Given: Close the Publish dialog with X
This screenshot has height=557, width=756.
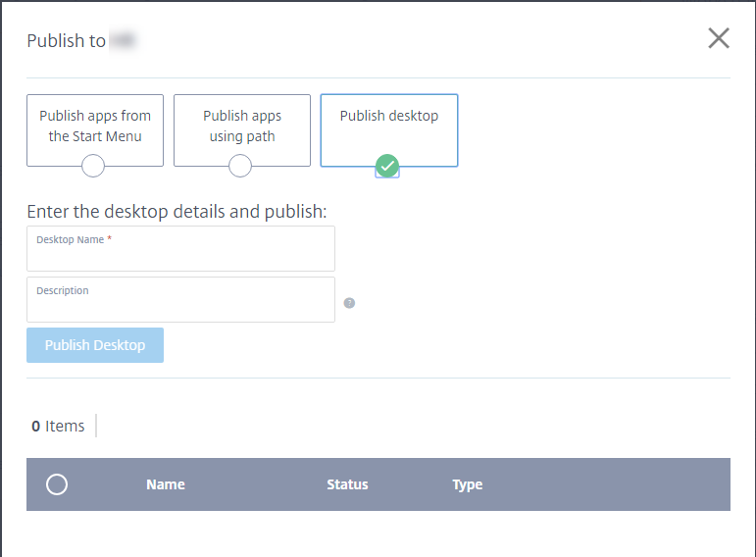Looking at the screenshot, I should tap(719, 38).
